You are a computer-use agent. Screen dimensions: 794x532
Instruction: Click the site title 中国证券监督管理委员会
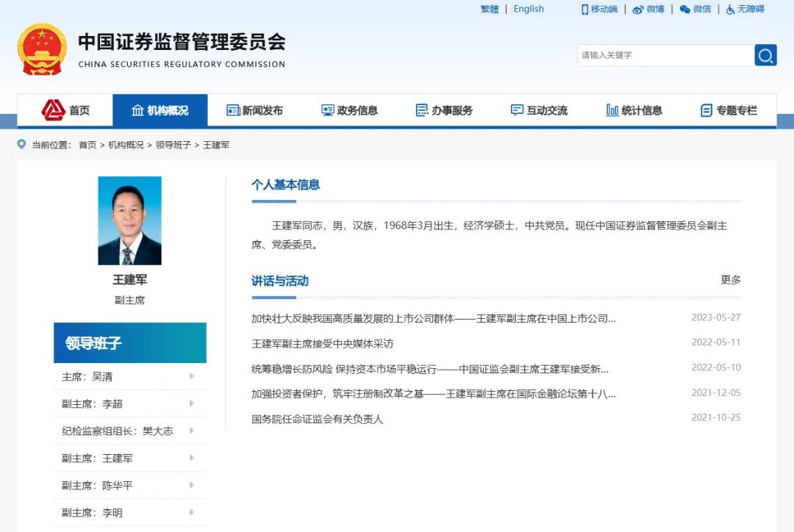[182, 42]
